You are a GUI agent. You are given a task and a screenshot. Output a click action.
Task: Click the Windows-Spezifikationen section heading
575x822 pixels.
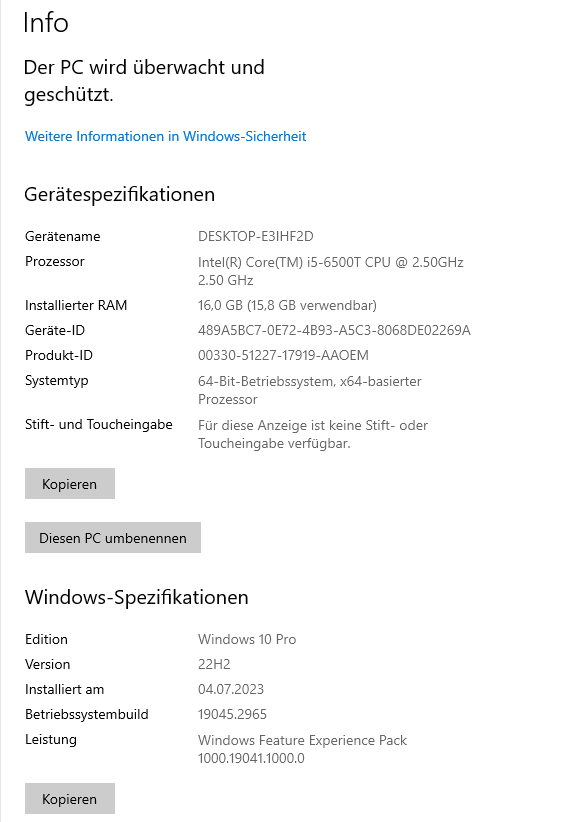[x=136, y=598]
